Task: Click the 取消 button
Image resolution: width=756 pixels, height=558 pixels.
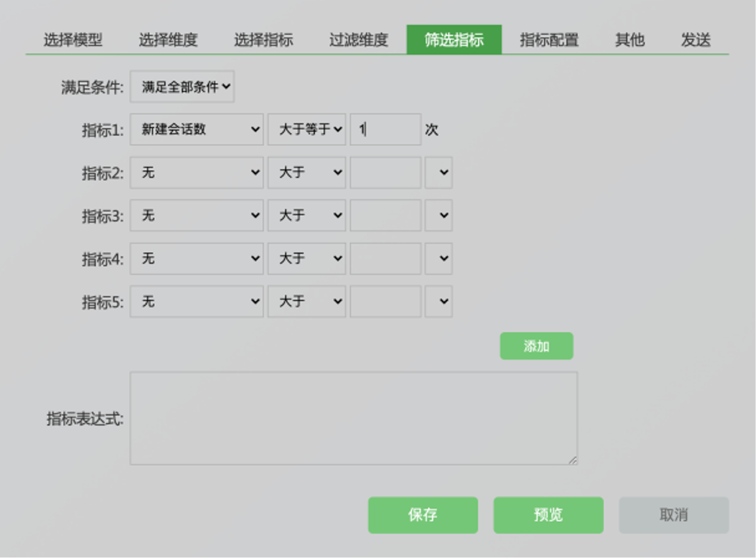Action: (673, 515)
